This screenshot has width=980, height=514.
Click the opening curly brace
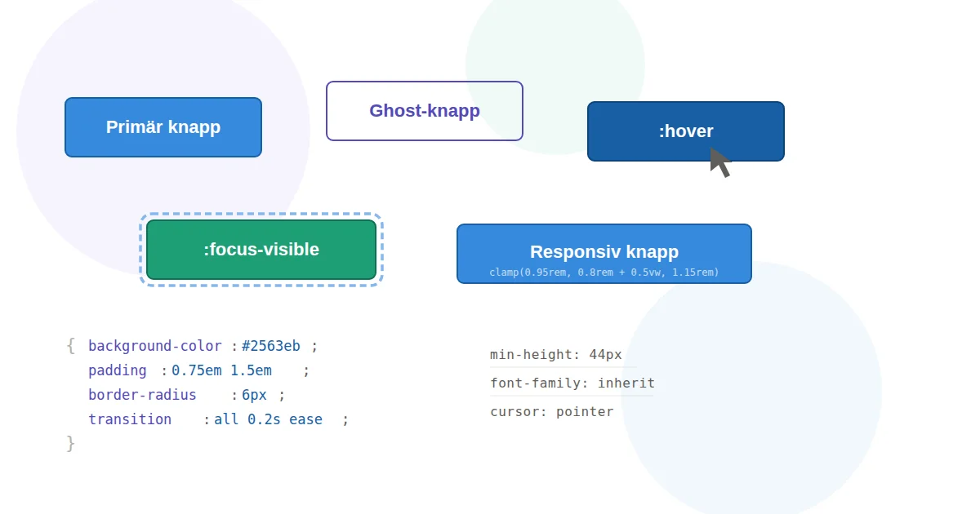pyautogui.click(x=71, y=346)
